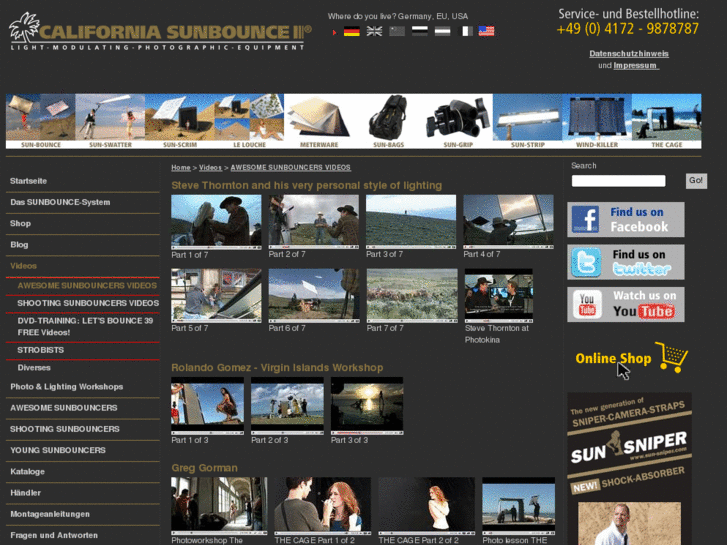This screenshot has width=727, height=545.
Task: Go to Home in the breadcrumb
Action: pyautogui.click(x=181, y=167)
